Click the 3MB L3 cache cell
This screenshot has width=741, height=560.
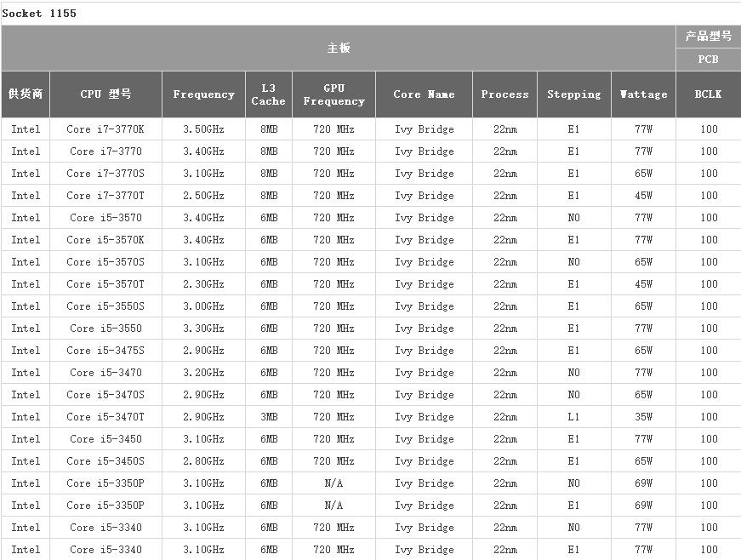click(269, 416)
